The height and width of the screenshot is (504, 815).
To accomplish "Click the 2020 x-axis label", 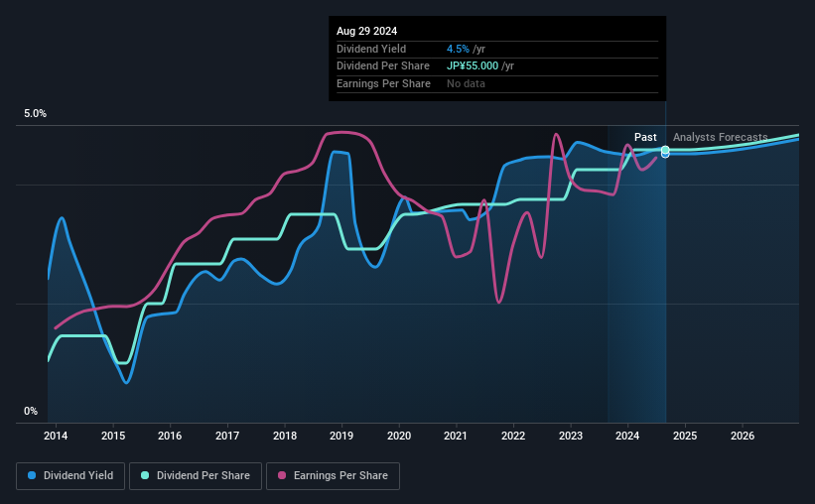I will pyautogui.click(x=399, y=436).
